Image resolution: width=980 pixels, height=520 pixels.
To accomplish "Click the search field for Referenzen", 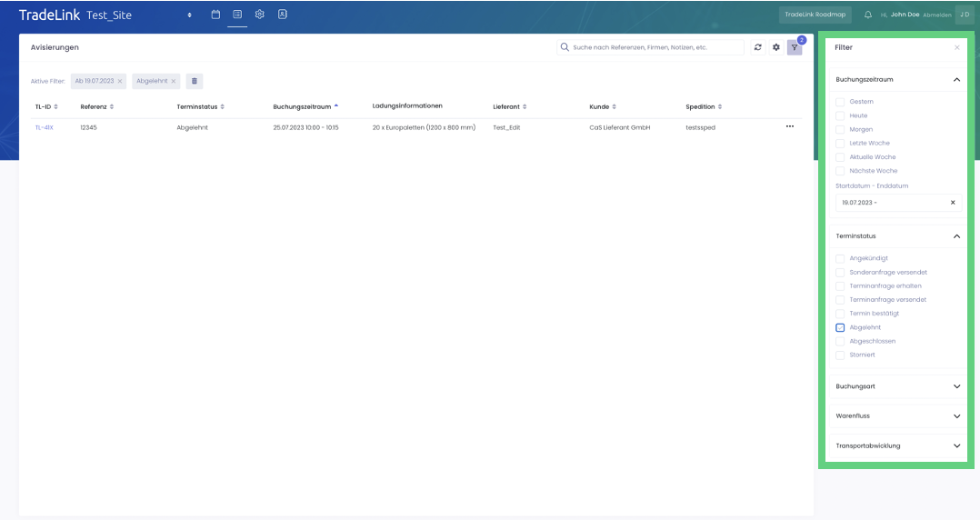I will (x=655, y=47).
